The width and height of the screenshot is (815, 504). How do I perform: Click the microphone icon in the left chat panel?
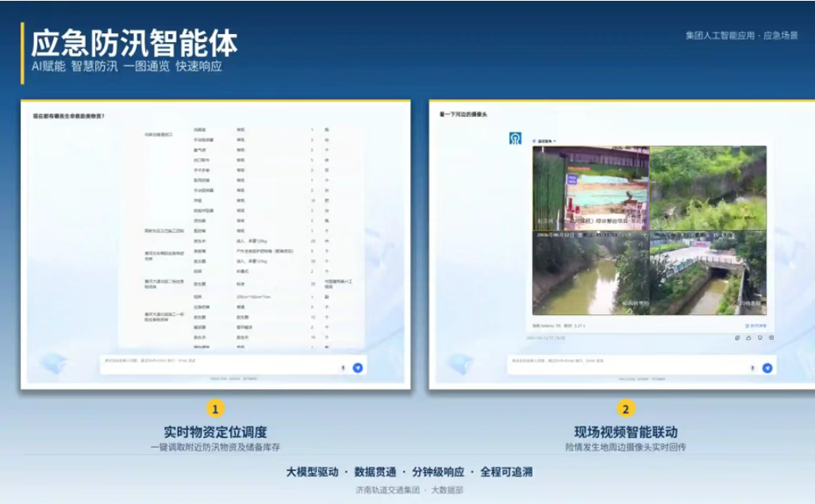343,367
